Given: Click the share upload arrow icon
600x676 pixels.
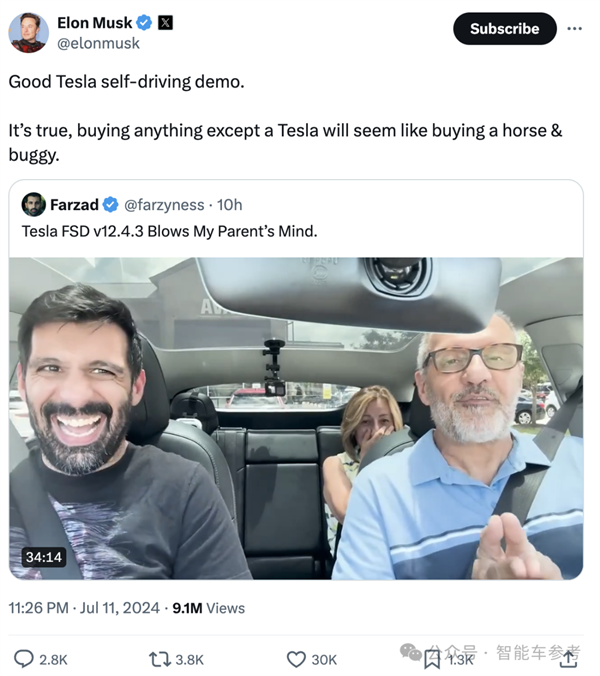Looking at the screenshot, I should tap(568, 657).
